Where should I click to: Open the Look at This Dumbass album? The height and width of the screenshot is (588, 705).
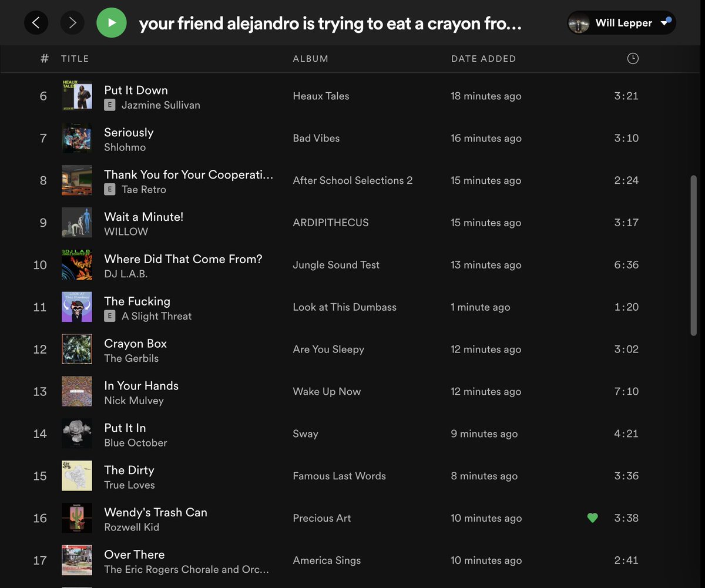click(x=345, y=308)
